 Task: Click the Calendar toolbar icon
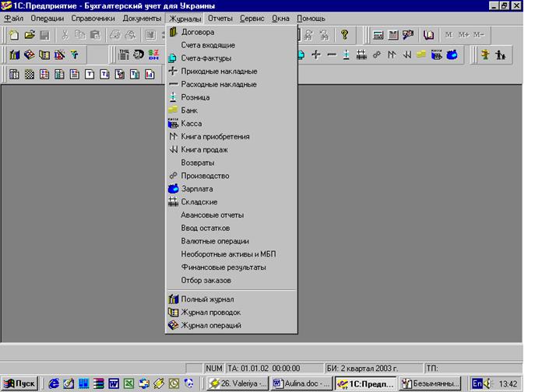point(392,35)
